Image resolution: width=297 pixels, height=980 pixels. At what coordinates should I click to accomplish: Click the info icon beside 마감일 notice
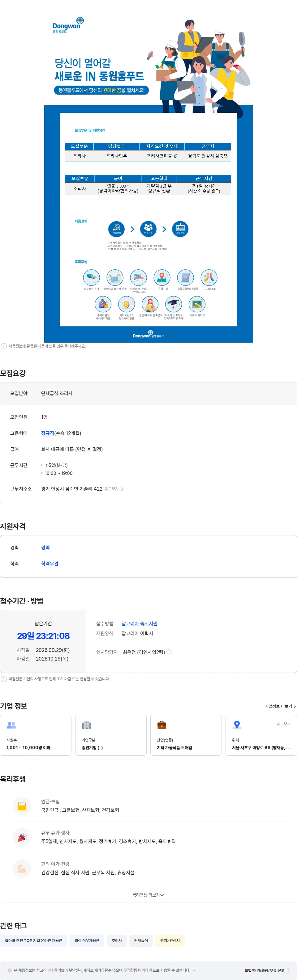(x=4, y=679)
